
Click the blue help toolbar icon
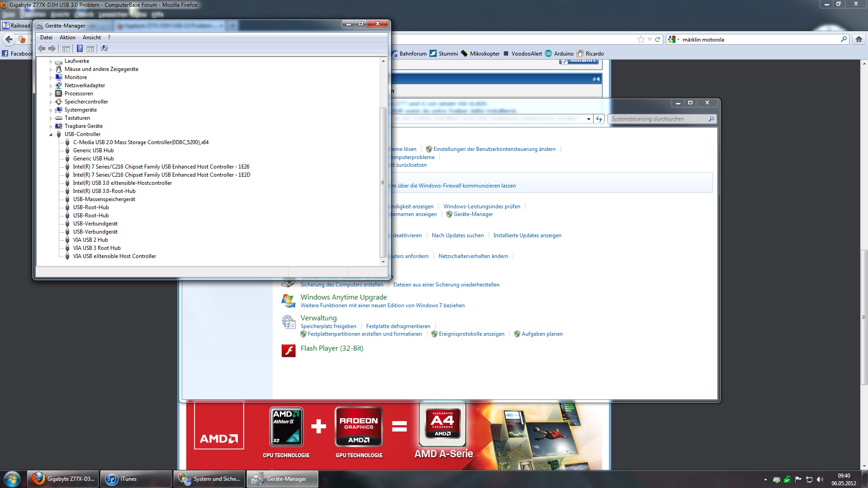80,48
